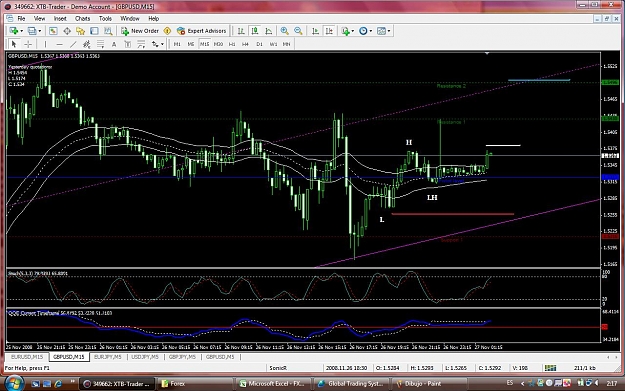The height and width of the screenshot is (391, 625).
Task: Launch MetaEditor from the yellow diamond icon
Action: (x=167, y=31)
